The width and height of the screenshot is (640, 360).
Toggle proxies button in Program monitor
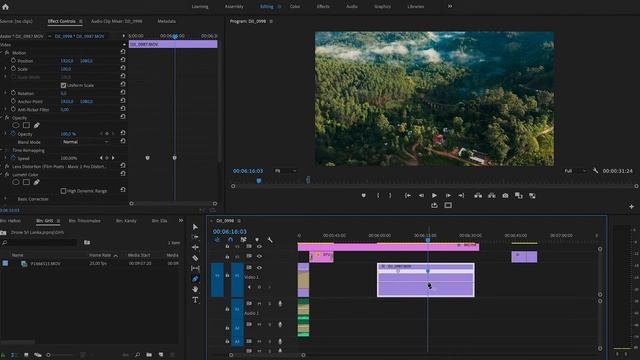(x=532, y=196)
